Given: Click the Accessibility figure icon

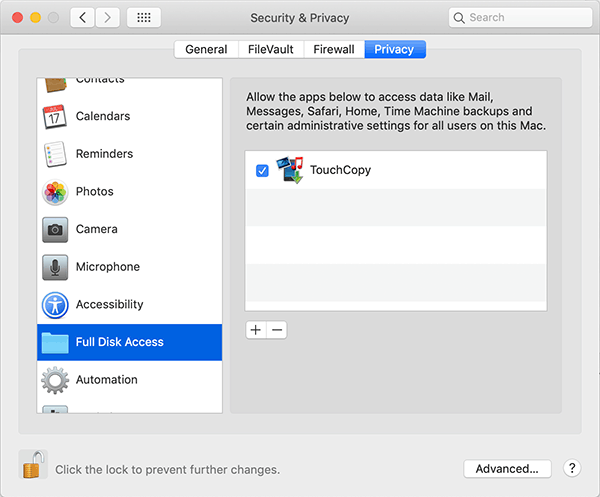Looking at the screenshot, I should [55, 305].
